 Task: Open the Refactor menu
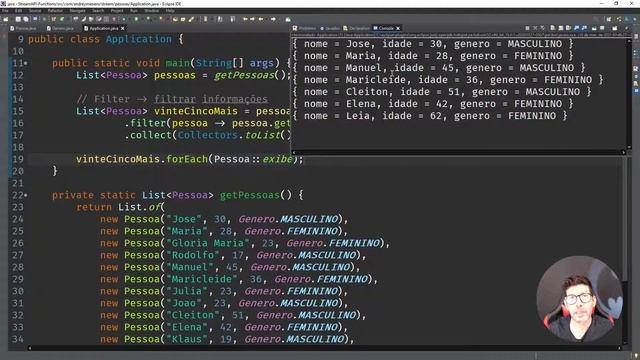(x=55, y=11)
